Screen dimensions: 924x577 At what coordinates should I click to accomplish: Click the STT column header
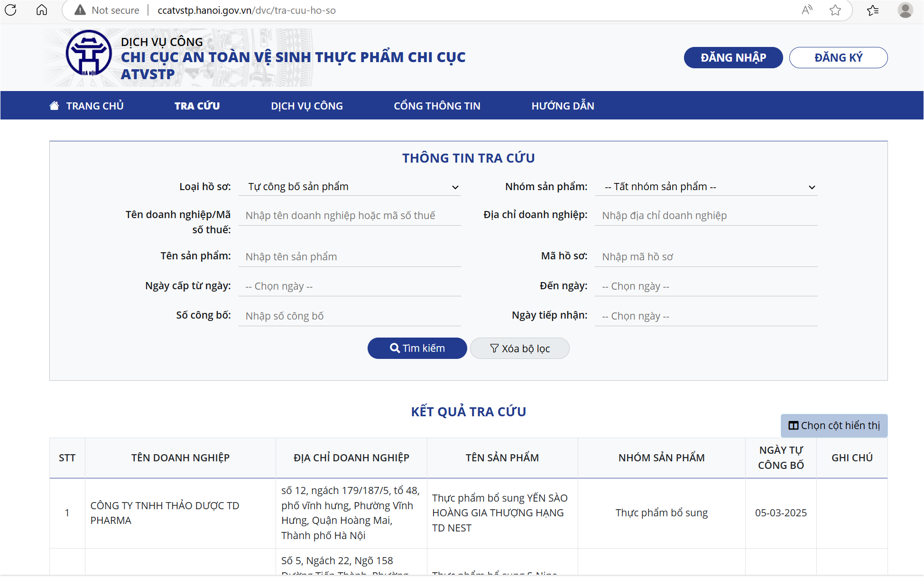[x=67, y=458]
